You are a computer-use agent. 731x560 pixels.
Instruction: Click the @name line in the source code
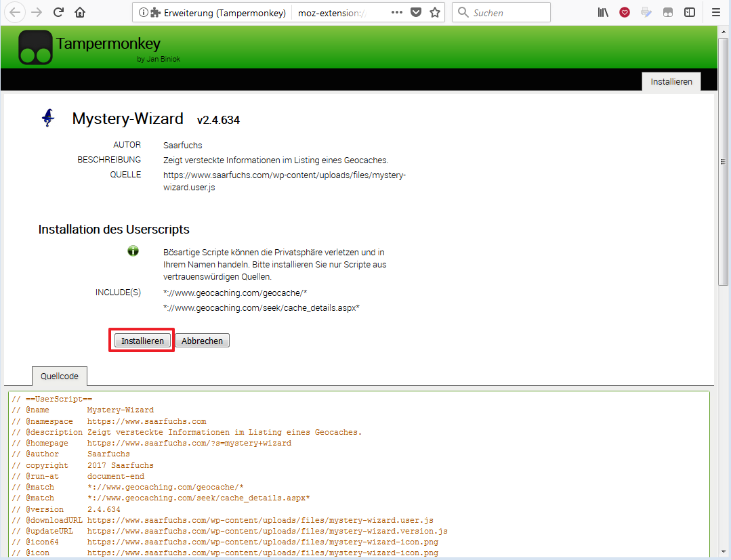point(83,410)
